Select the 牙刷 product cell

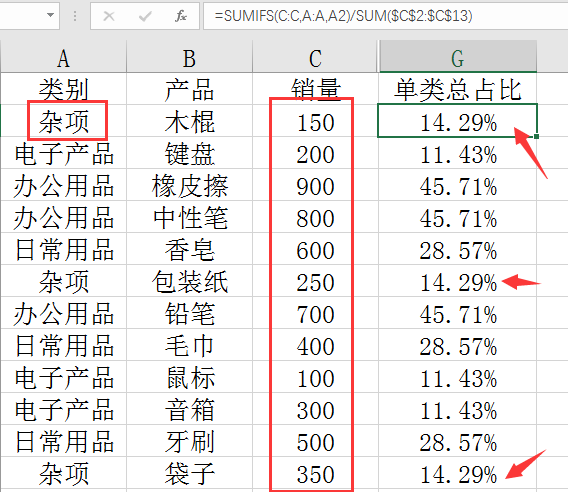(189, 441)
